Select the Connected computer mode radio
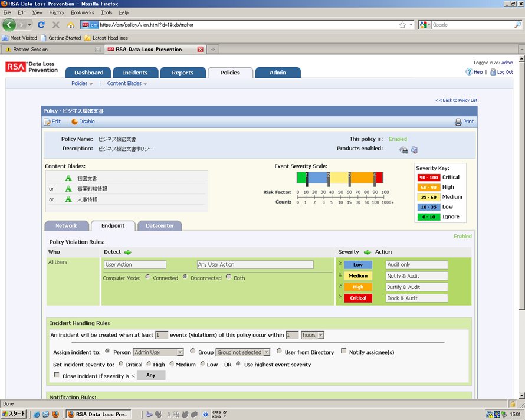The height and width of the screenshot is (420, 525). pos(147,277)
